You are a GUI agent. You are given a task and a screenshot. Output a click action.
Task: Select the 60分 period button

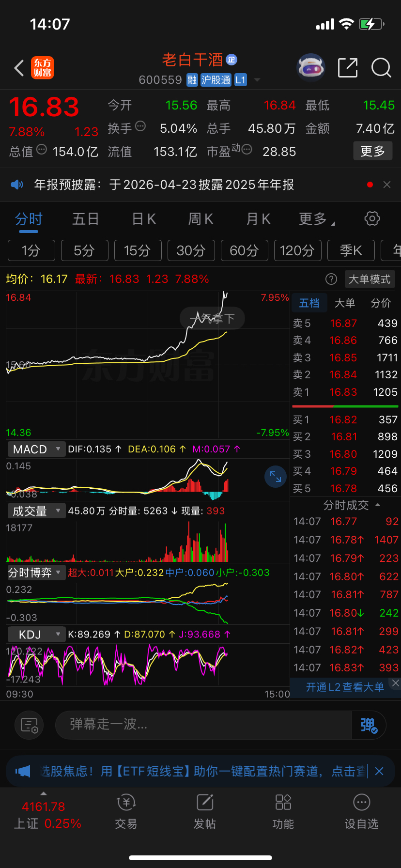244,250
